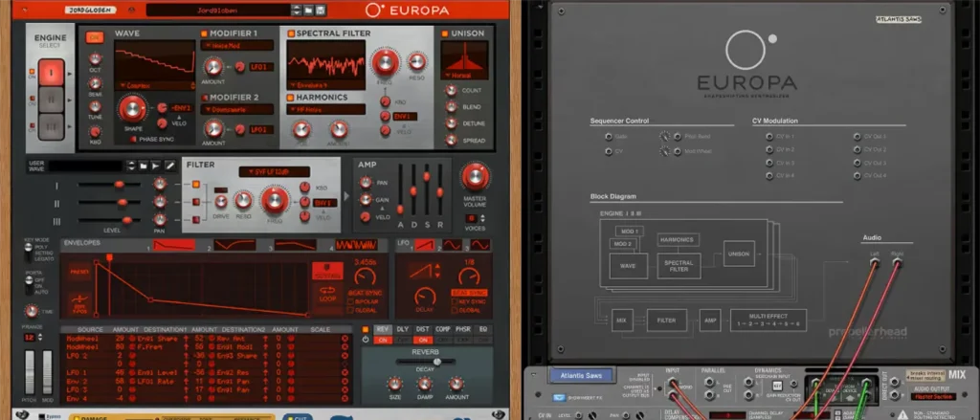
Task: Open the COMP effect tab
Action: [443, 329]
